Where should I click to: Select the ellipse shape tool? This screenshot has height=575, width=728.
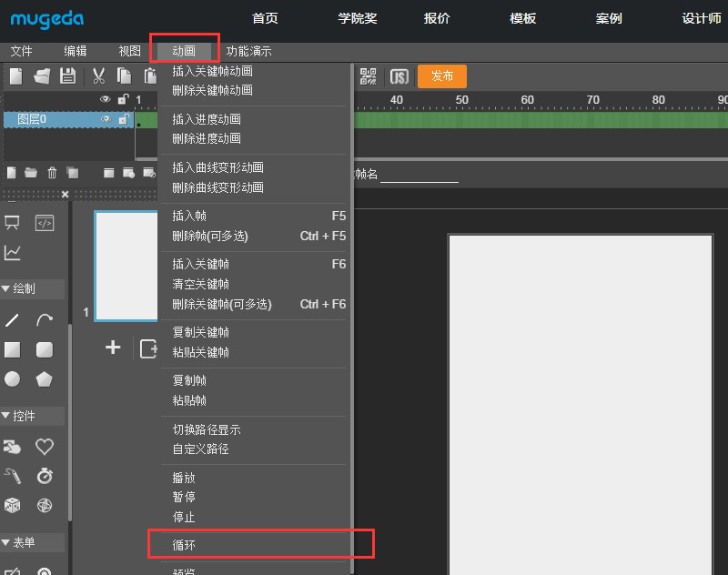[x=13, y=378]
